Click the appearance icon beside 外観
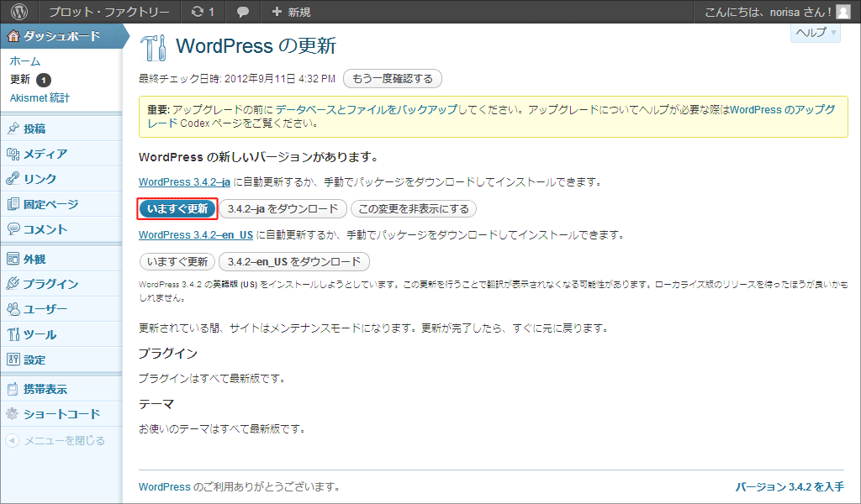 click(13, 259)
